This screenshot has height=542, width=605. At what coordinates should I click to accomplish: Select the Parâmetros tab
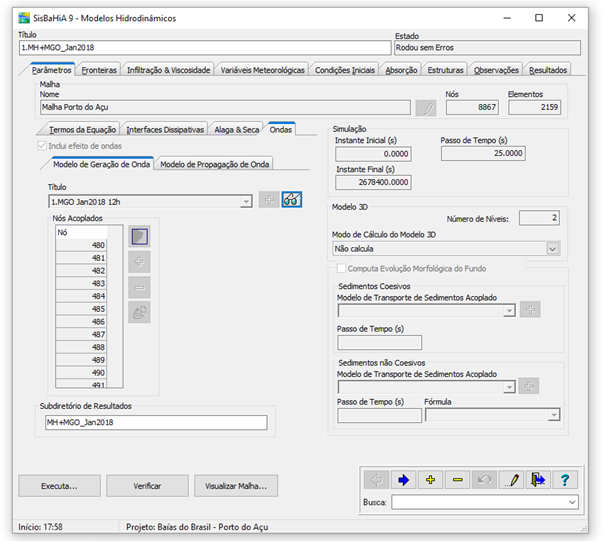tap(52, 70)
